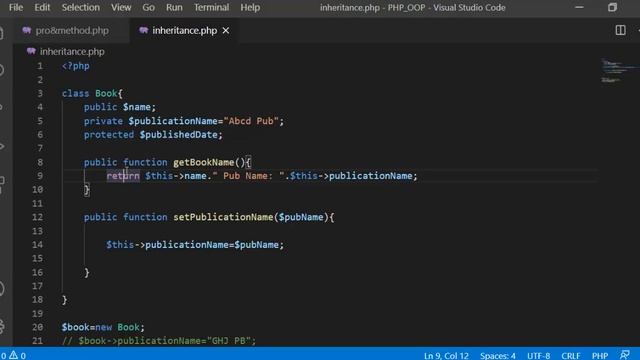
Task: Click the warnings count in status bar
Action: tap(18, 356)
